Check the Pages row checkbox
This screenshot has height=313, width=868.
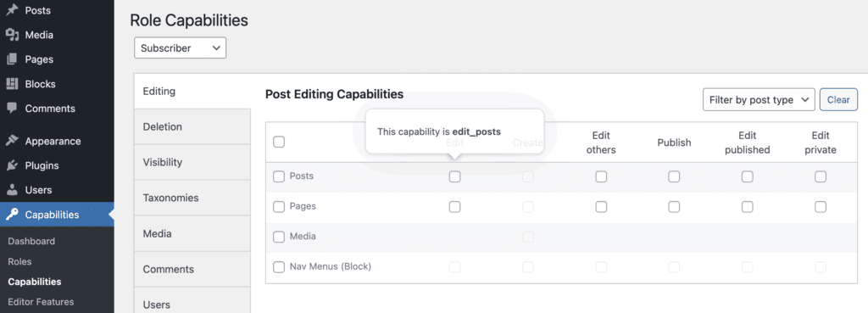(279, 207)
